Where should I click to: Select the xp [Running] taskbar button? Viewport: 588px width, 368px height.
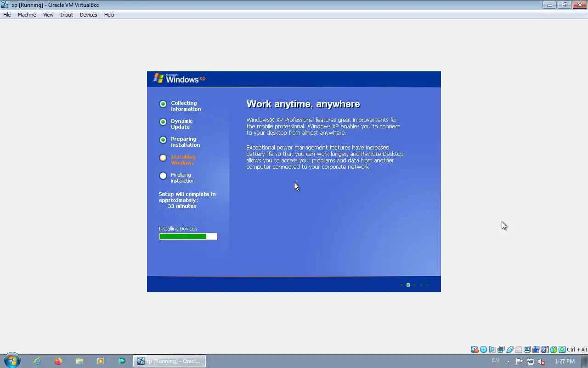(170, 361)
